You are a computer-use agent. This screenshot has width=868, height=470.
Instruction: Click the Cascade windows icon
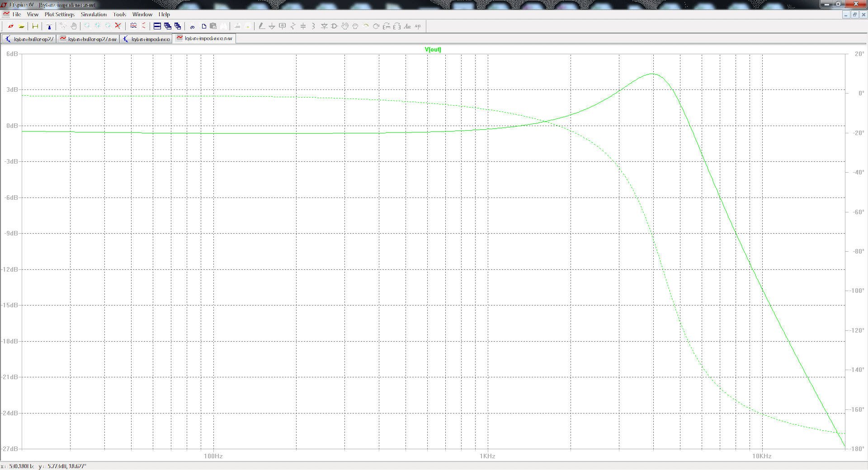(x=168, y=26)
